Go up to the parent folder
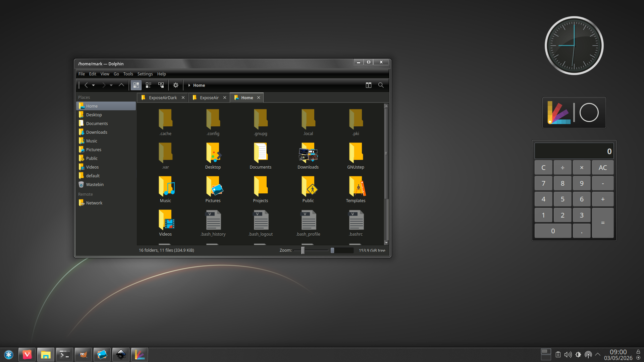Screen dimensions: 644x362 [x=121, y=85]
